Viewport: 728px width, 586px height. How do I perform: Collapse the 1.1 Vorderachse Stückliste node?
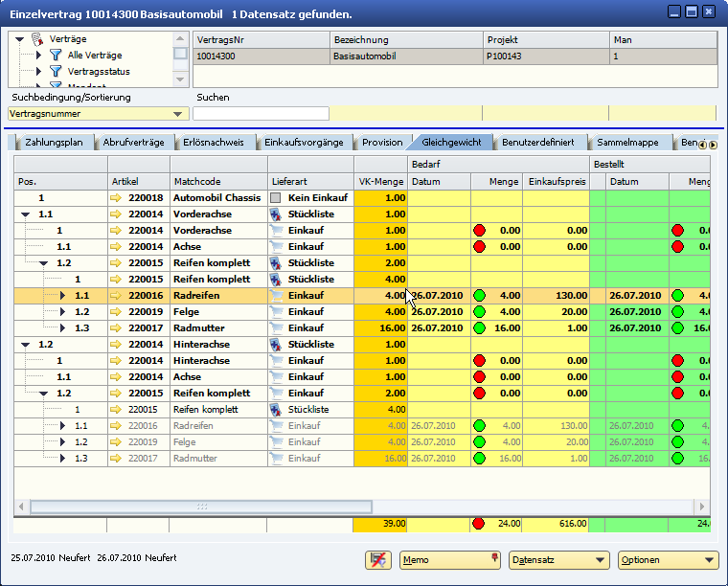(24, 214)
